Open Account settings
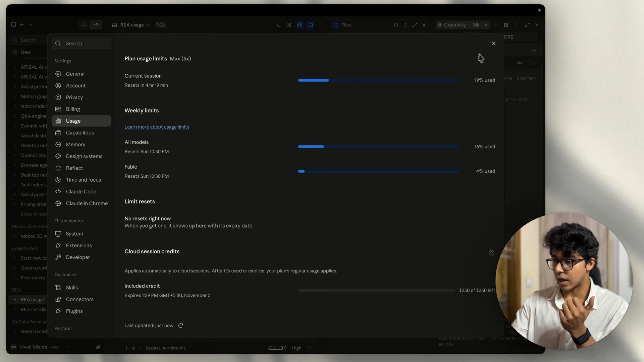 pyautogui.click(x=81, y=85)
